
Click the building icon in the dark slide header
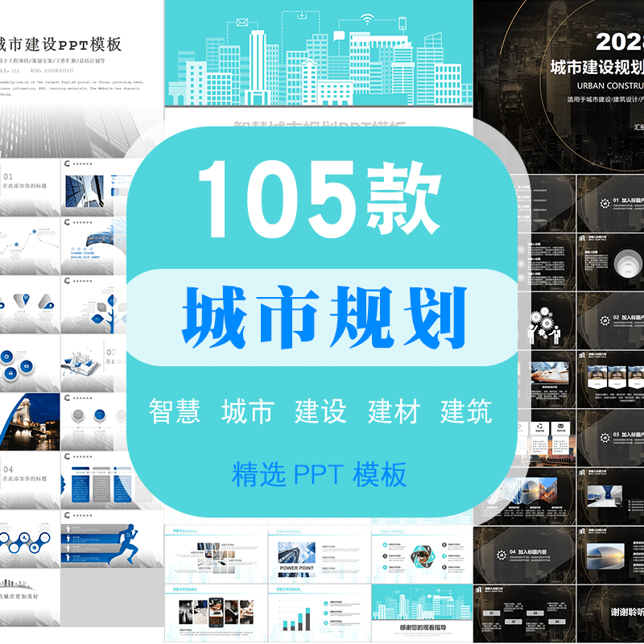pyautogui.click(x=580, y=238)
